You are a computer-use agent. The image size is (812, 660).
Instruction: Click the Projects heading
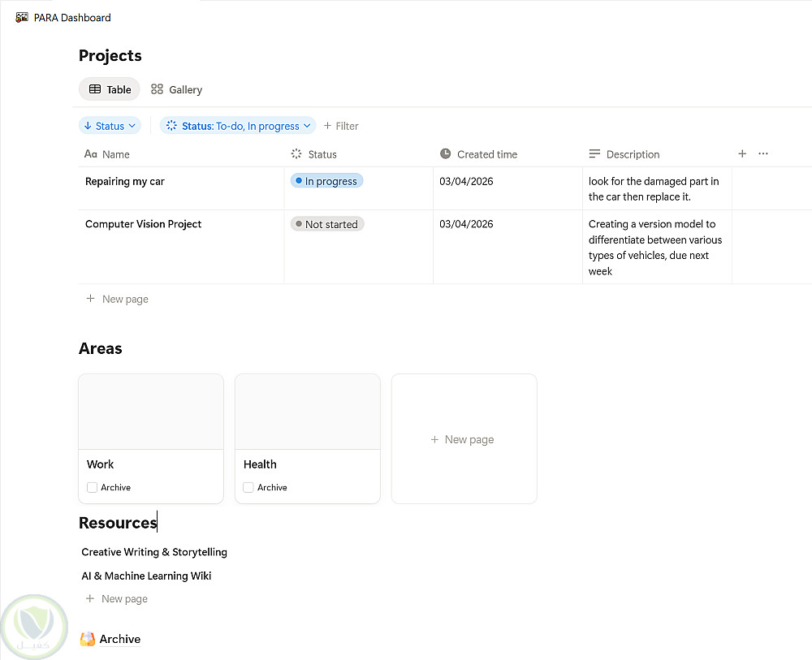coord(110,55)
